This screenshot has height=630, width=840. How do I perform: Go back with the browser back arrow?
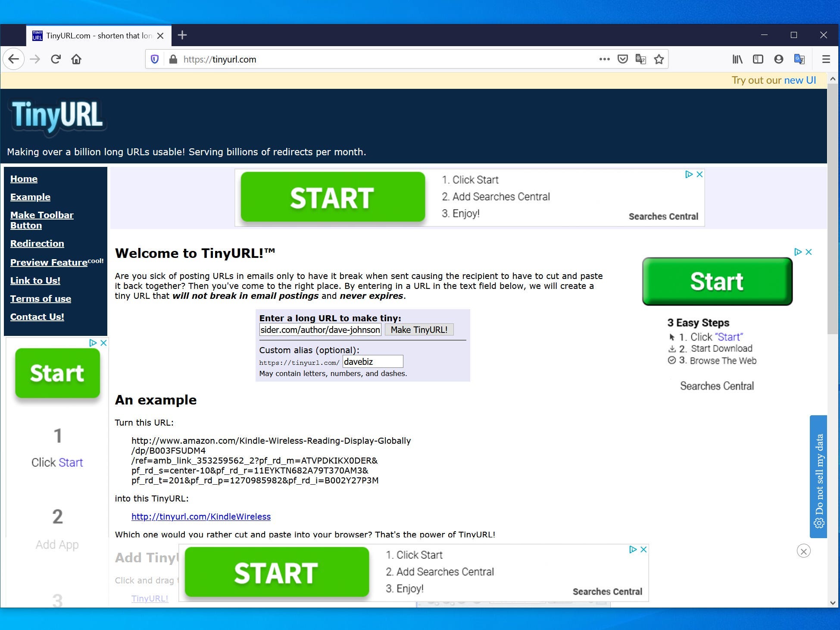pyautogui.click(x=13, y=59)
